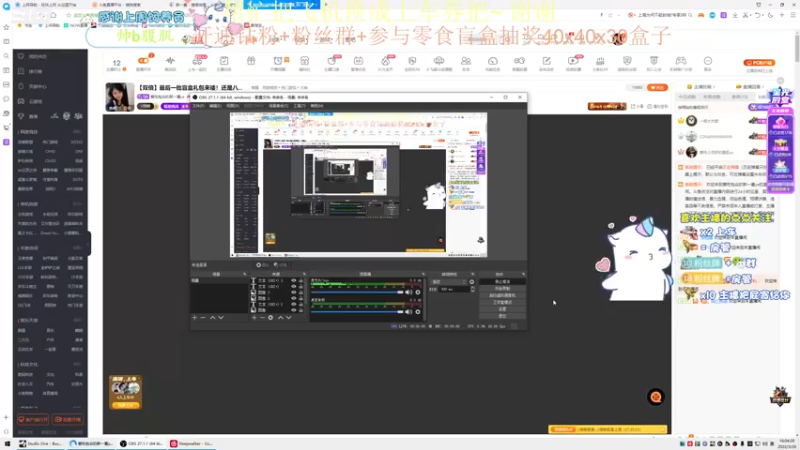
Task: Hide the 文本 (GDI+) 3 source
Action: pos(293,281)
